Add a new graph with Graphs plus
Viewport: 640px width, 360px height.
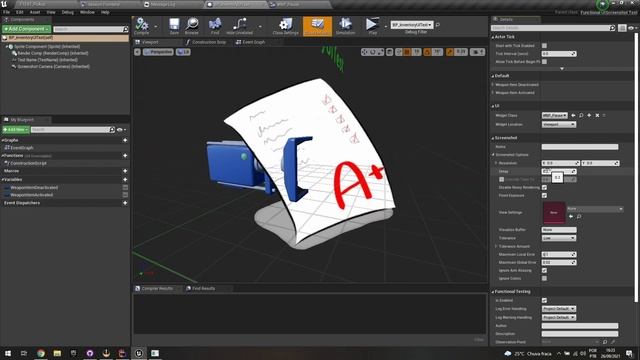coord(125,140)
